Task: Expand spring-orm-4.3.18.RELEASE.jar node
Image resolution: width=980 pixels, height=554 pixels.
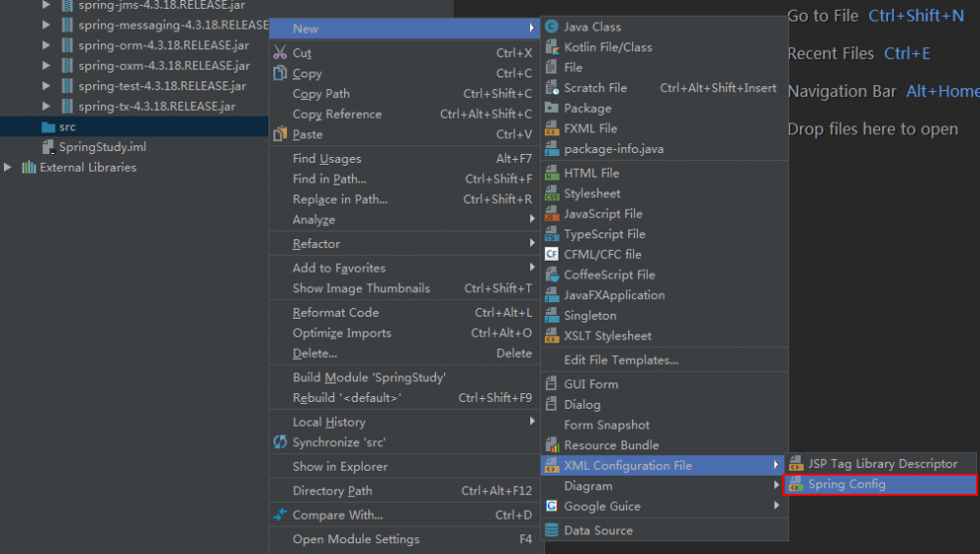Action: 46,45
